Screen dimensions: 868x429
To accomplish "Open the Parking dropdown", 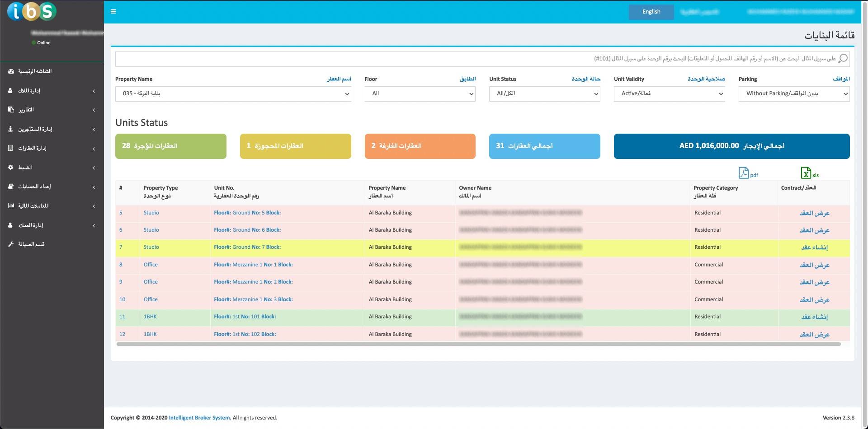I will 794,94.
